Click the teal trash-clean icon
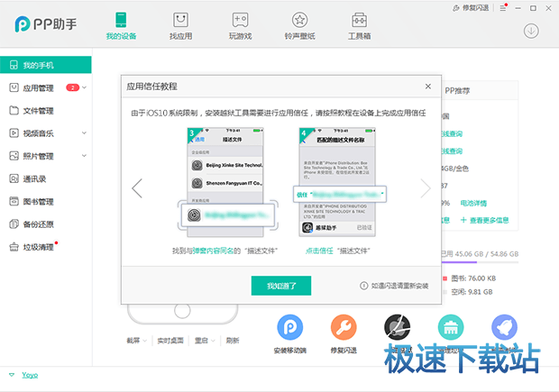This screenshot has width=559, height=392. (451, 327)
